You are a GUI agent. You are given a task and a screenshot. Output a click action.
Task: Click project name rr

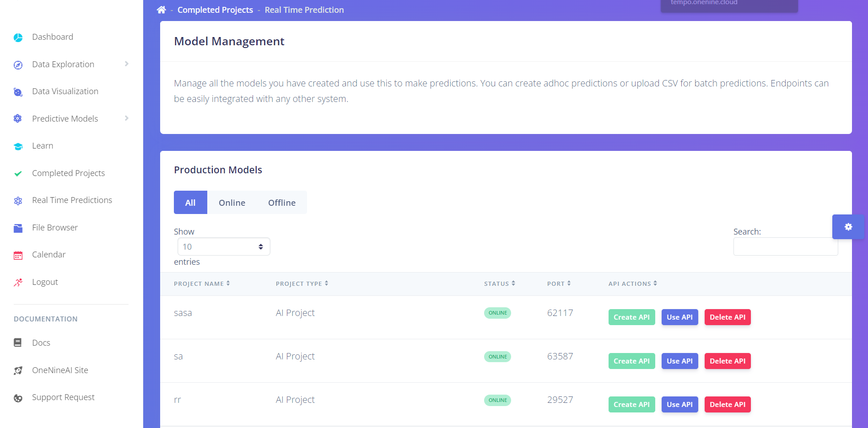pyautogui.click(x=178, y=400)
